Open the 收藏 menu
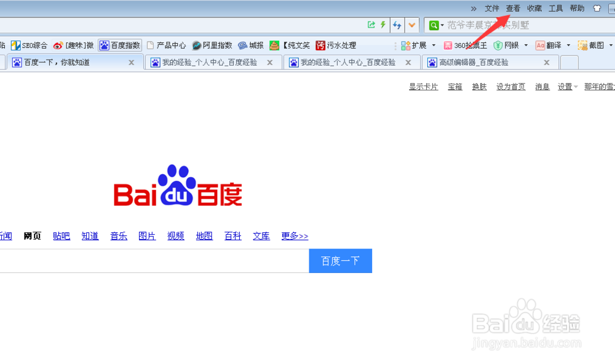This screenshot has width=615, height=364. click(534, 8)
